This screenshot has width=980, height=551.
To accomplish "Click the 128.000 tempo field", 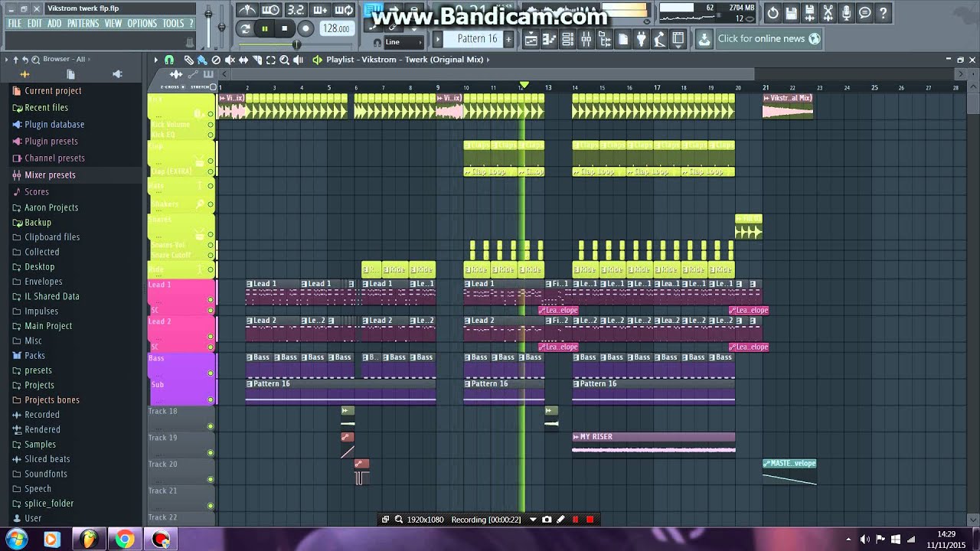I will click(335, 28).
